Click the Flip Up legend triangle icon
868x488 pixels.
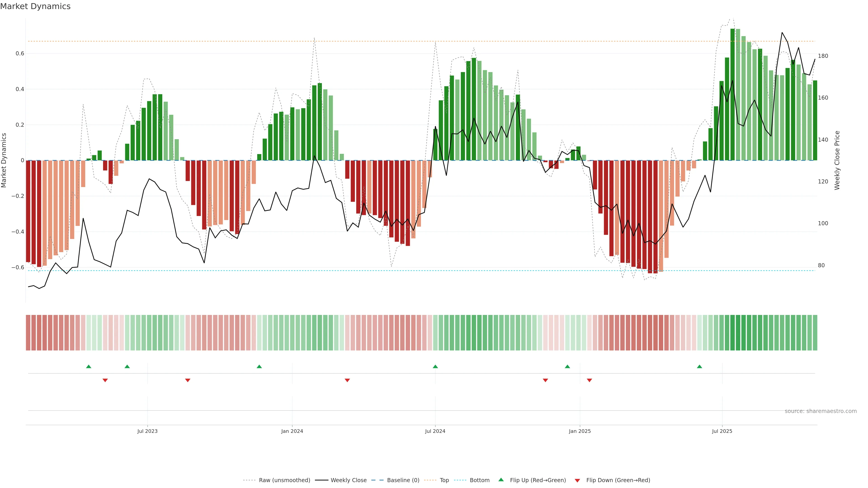coord(501,480)
